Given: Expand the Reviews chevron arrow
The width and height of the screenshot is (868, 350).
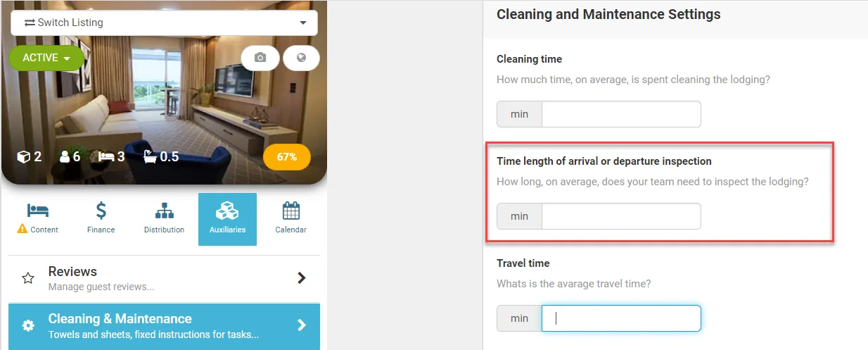Looking at the screenshot, I should tap(302, 278).
